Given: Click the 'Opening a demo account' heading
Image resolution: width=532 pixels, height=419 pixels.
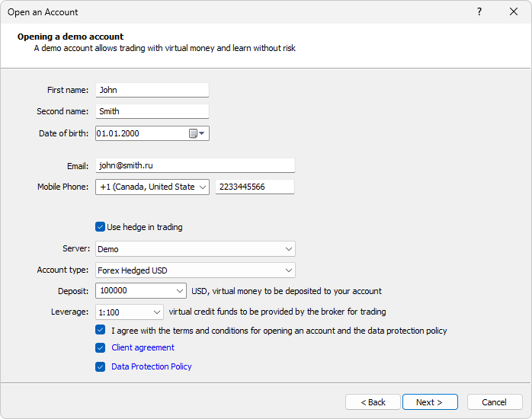Looking at the screenshot, I should [71, 37].
